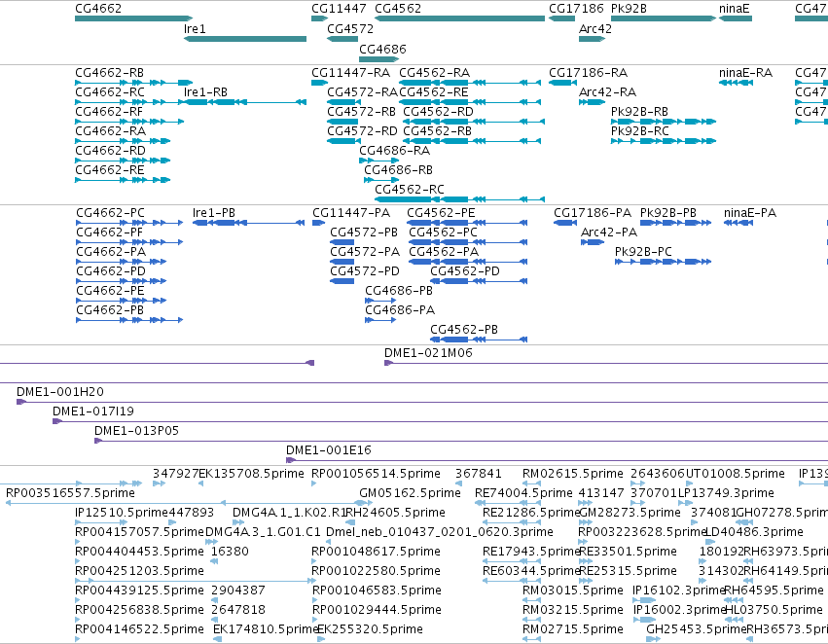828x644 pixels.
Task: Select the Pk92B-RB transcript label
Action: coord(639,111)
